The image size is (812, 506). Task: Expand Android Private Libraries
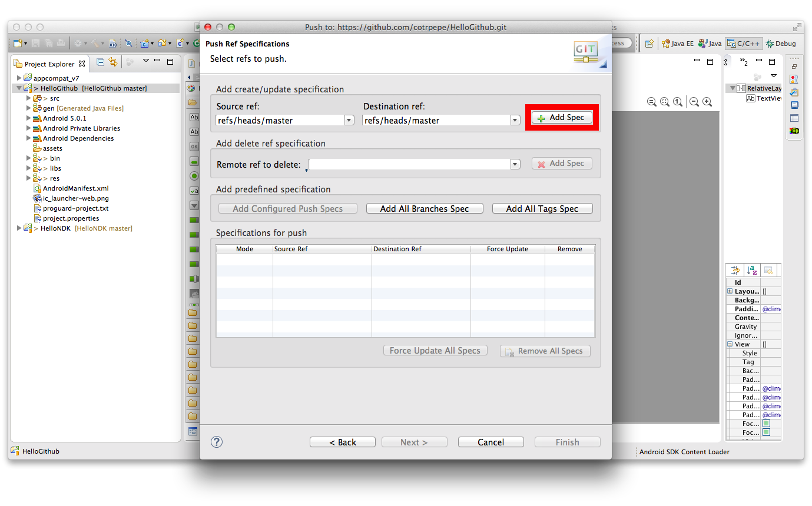(x=28, y=128)
